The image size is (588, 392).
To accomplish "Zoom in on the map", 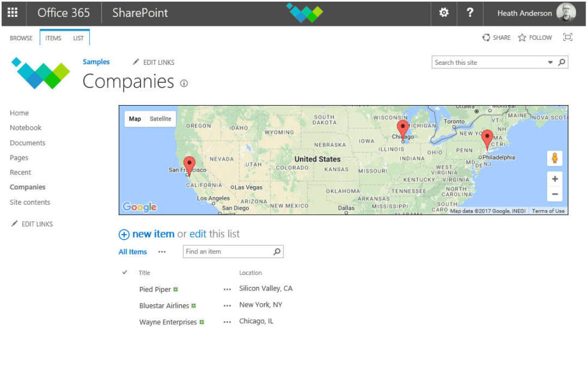I will pos(554,179).
